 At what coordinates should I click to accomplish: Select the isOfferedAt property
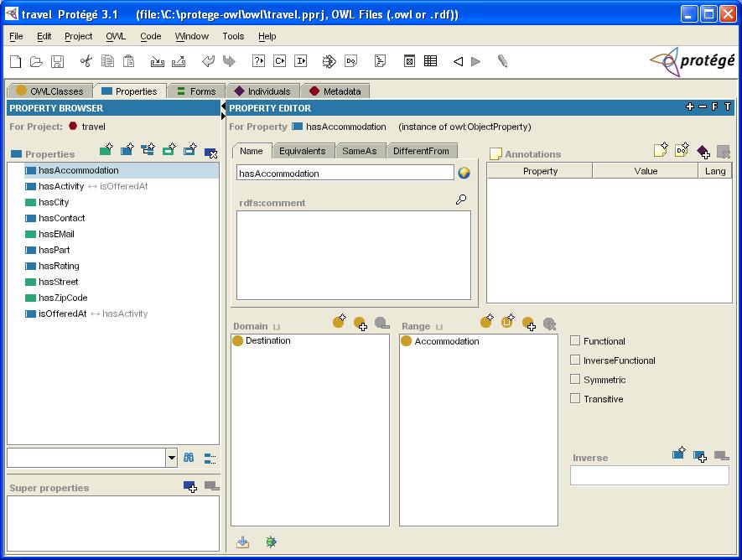click(x=63, y=314)
